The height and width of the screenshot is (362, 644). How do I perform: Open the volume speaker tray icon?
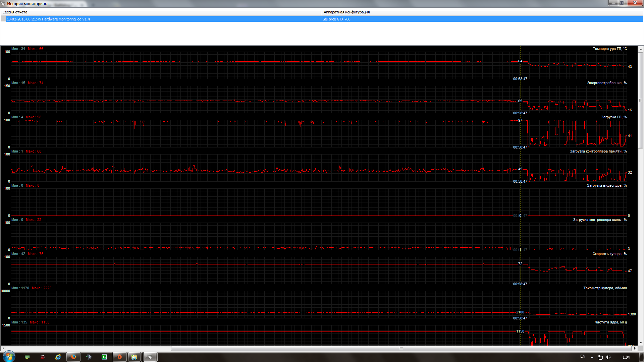[x=608, y=357]
